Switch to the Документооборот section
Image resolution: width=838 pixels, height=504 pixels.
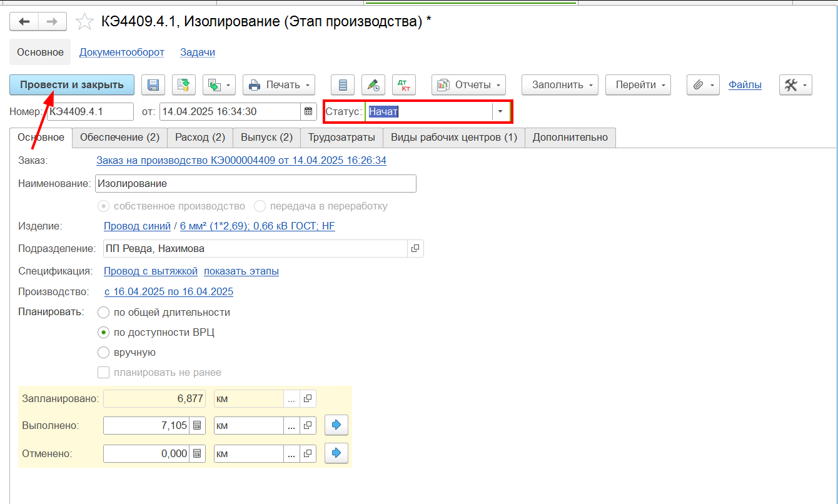[x=122, y=53]
